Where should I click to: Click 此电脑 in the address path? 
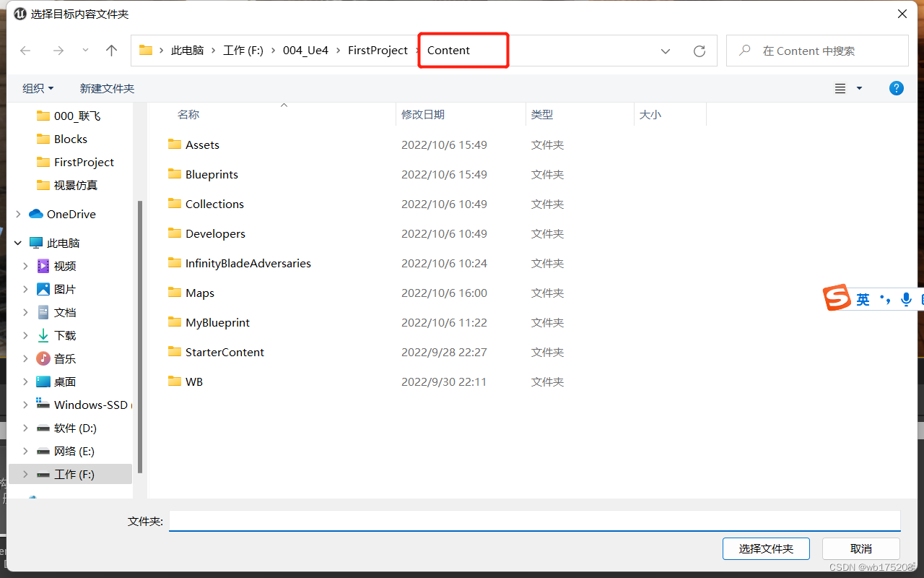(187, 51)
